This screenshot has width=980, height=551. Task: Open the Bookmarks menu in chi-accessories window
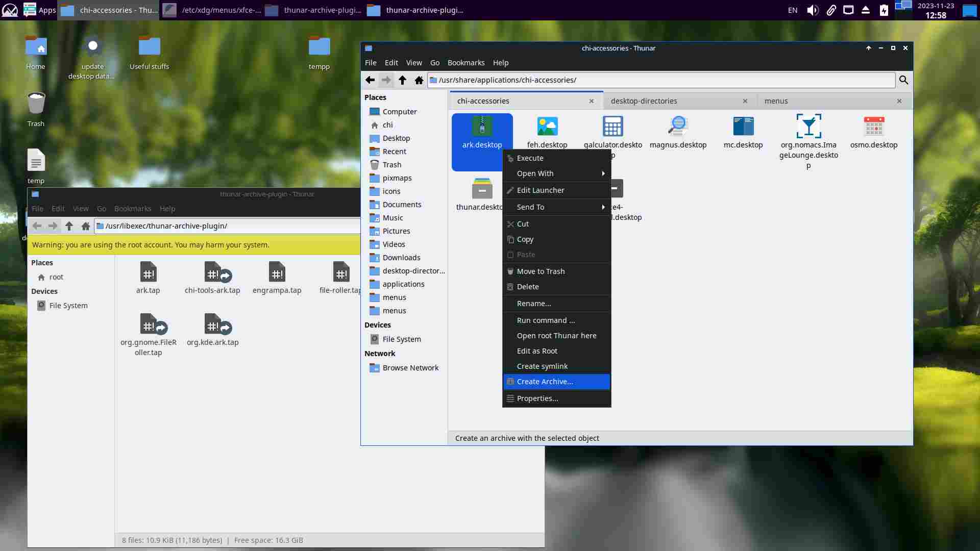465,63
